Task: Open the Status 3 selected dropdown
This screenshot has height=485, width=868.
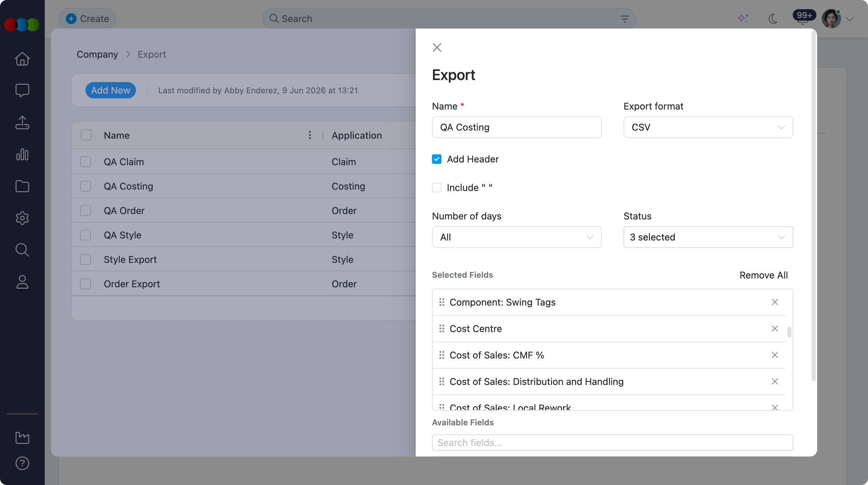Action: point(708,237)
